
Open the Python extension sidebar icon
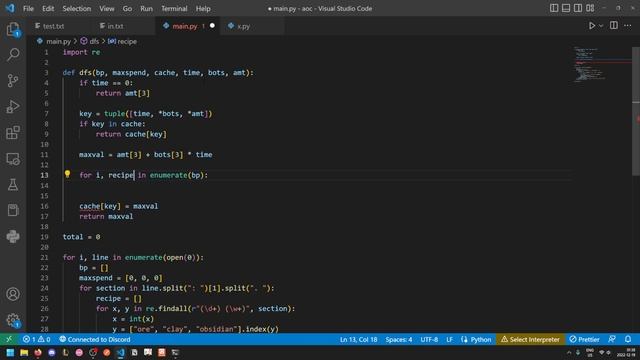click(13, 236)
